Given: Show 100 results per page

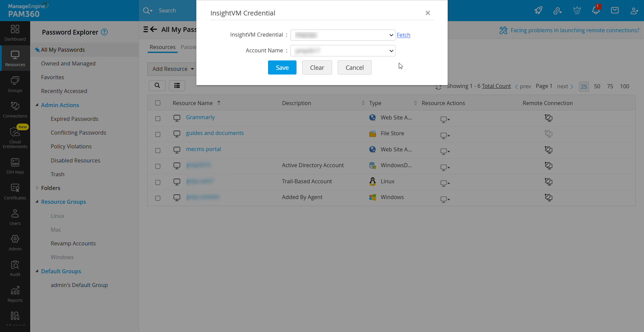Looking at the screenshot, I should click(x=625, y=86).
